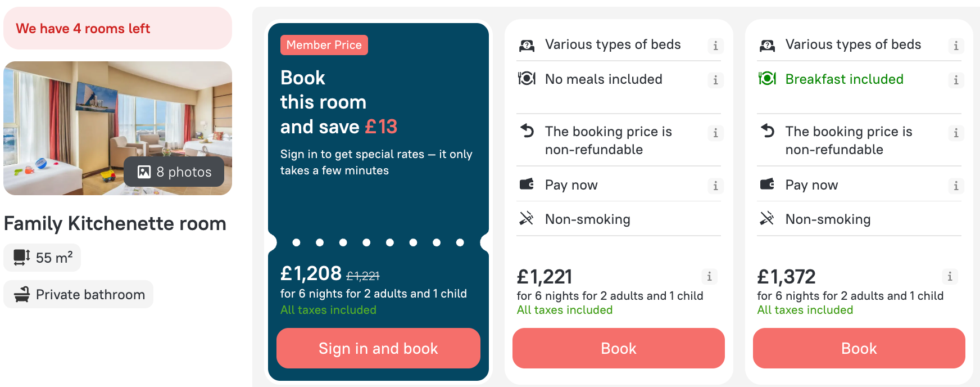Open the Family Kitchenette room photo
The height and width of the screenshot is (387, 980).
pos(117,128)
